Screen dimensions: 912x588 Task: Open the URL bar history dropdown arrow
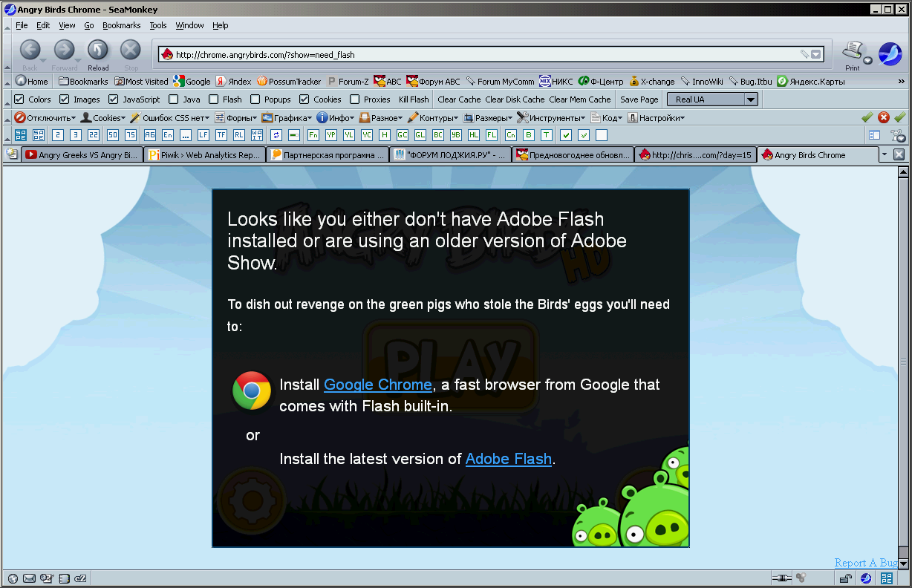coord(816,54)
